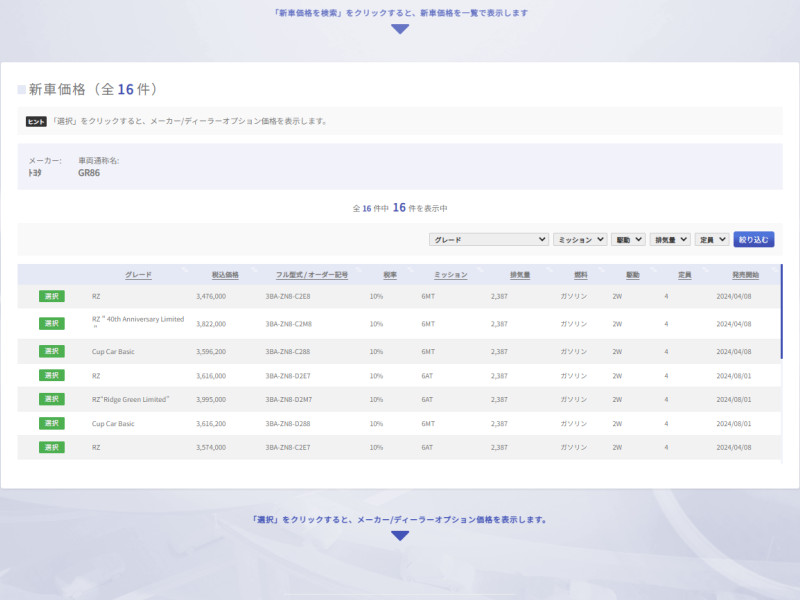Click grade name RZ 40th Anniversary Limited

tap(138, 322)
